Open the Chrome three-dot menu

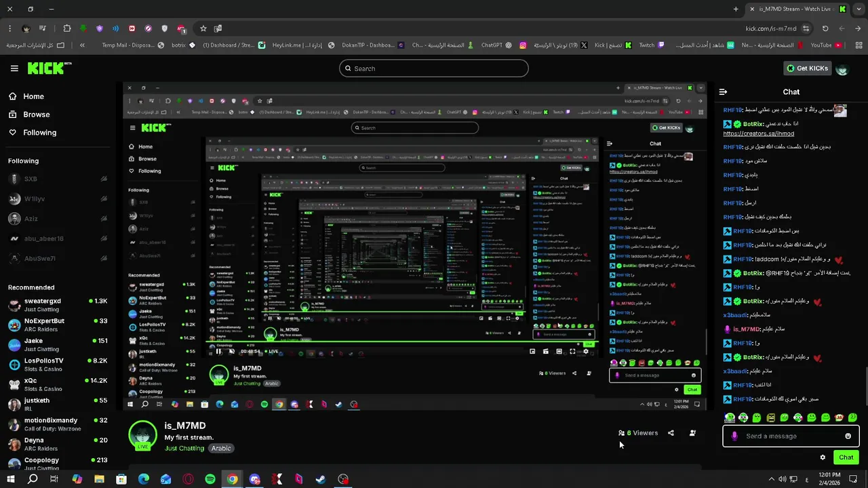click(x=9, y=28)
